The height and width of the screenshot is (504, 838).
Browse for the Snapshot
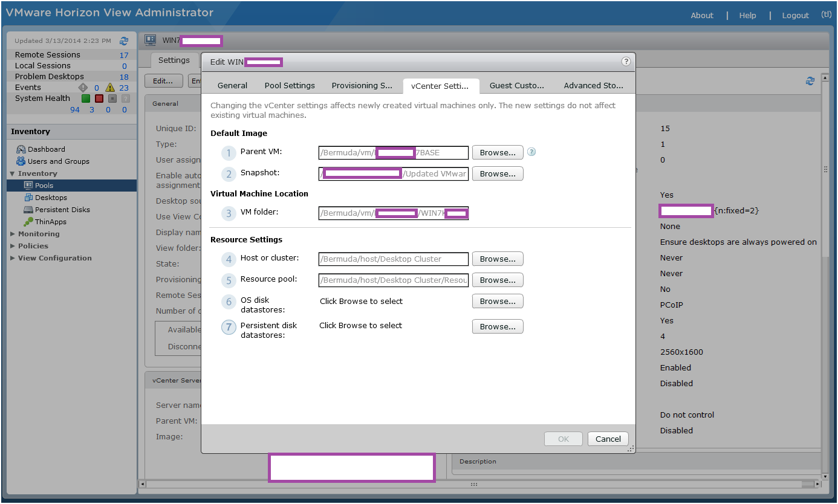(498, 173)
